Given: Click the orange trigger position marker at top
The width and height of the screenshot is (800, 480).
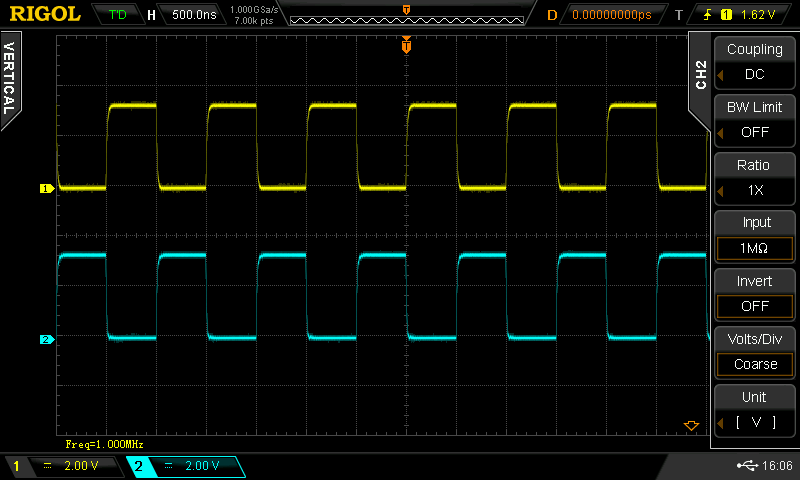Looking at the screenshot, I should [406, 46].
